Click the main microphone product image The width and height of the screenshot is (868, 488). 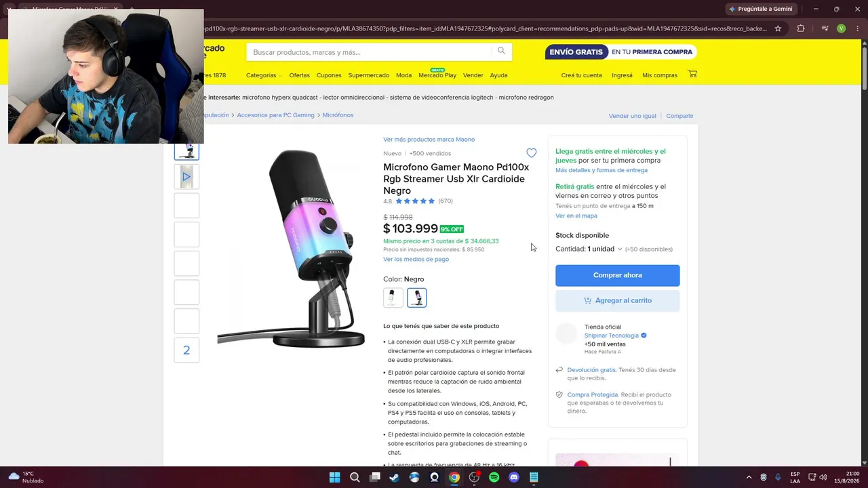[x=292, y=247]
